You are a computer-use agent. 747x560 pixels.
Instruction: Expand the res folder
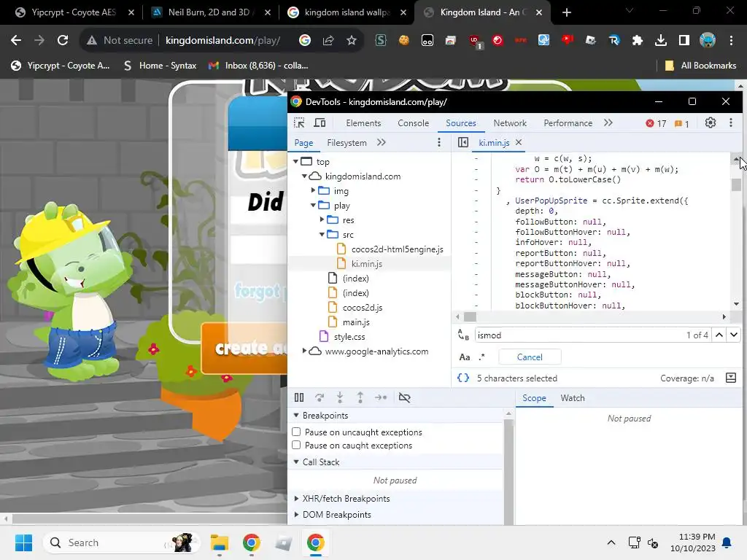tap(322, 219)
